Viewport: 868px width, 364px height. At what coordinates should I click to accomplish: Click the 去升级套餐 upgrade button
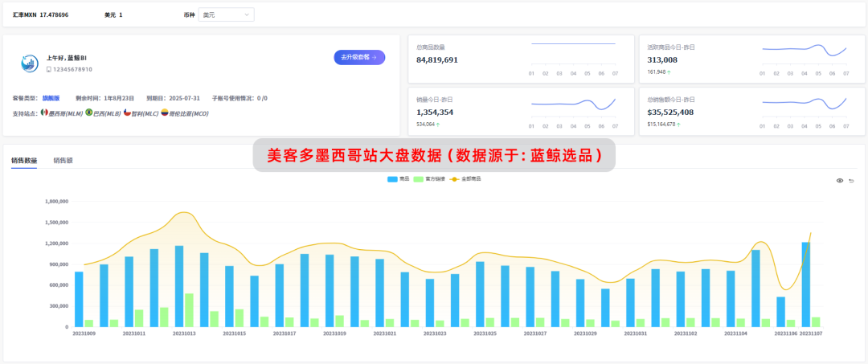tap(359, 57)
